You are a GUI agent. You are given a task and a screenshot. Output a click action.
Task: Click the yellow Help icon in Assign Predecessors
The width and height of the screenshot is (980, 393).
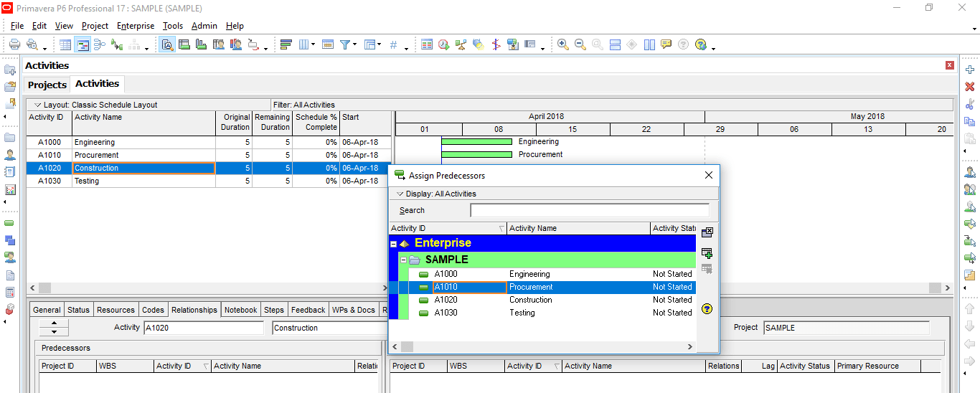[707, 309]
